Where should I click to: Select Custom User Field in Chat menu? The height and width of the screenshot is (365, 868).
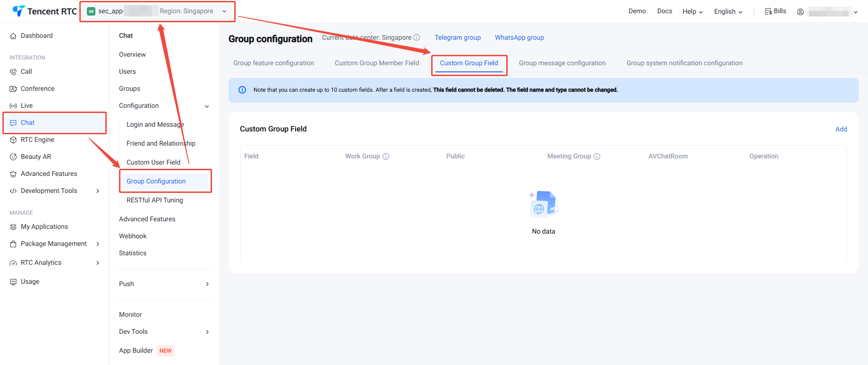point(153,163)
